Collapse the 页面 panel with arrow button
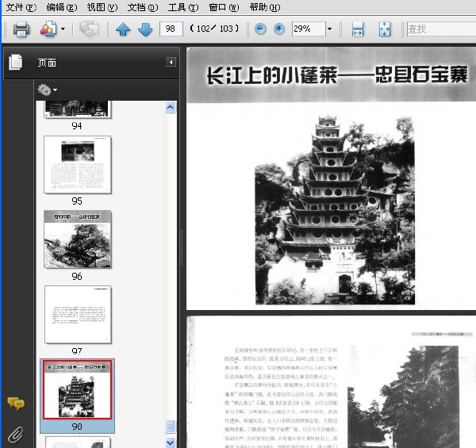This screenshot has width=476, height=448. click(171, 62)
